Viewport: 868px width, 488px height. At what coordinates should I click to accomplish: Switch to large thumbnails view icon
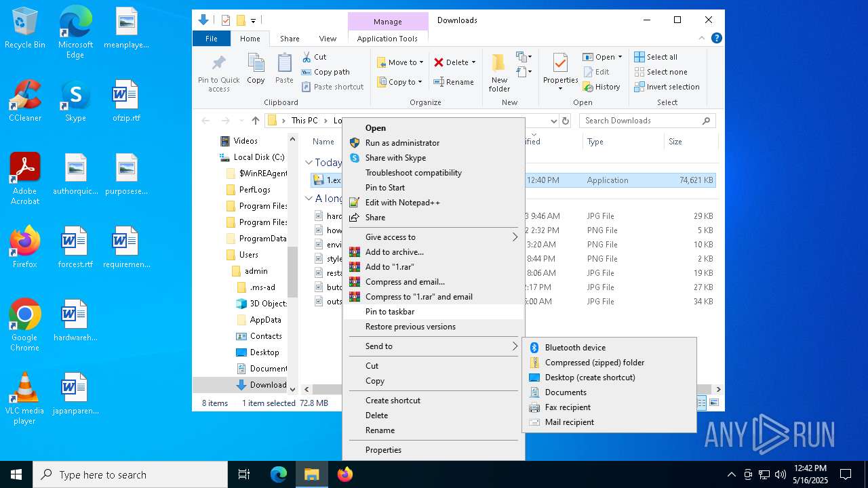tap(713, 403)
